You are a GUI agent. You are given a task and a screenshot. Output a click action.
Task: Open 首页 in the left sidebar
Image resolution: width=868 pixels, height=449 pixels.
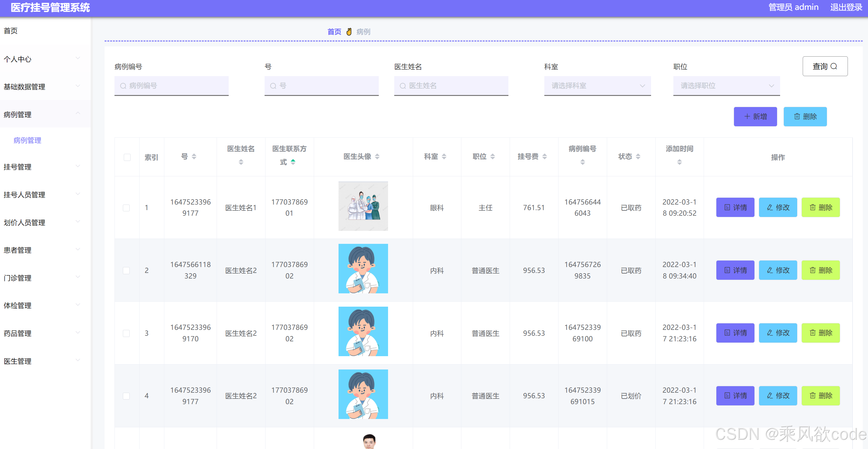click(11, 31)
